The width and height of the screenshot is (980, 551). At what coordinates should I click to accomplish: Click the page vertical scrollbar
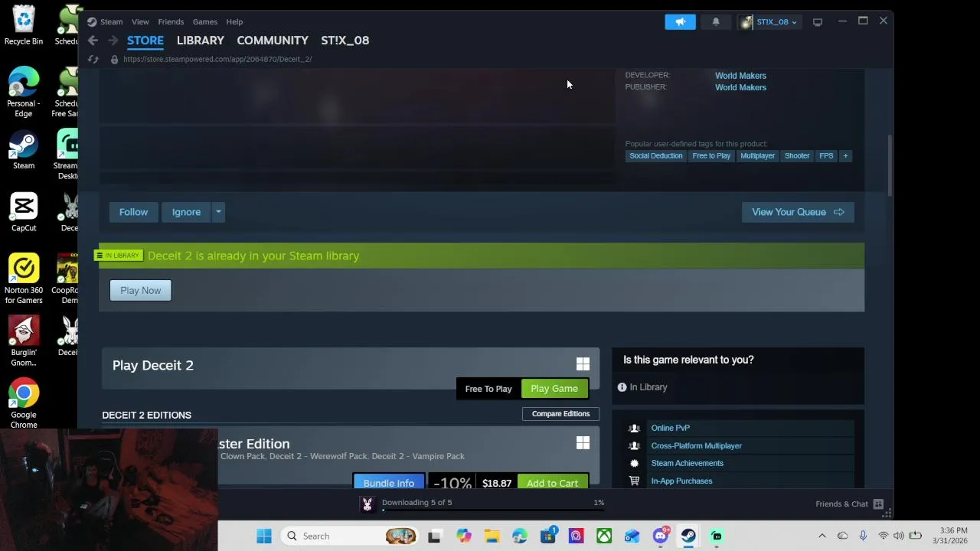pos(889,165)
